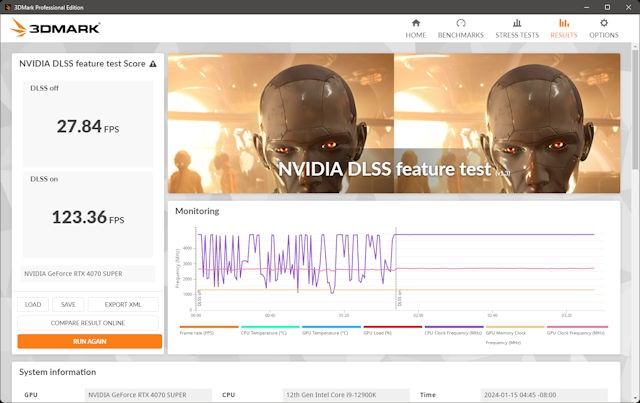Click the purple CPU clock graph line
Image resolution: width=640 pixels, height=403 pixels.
click(494, 234)
